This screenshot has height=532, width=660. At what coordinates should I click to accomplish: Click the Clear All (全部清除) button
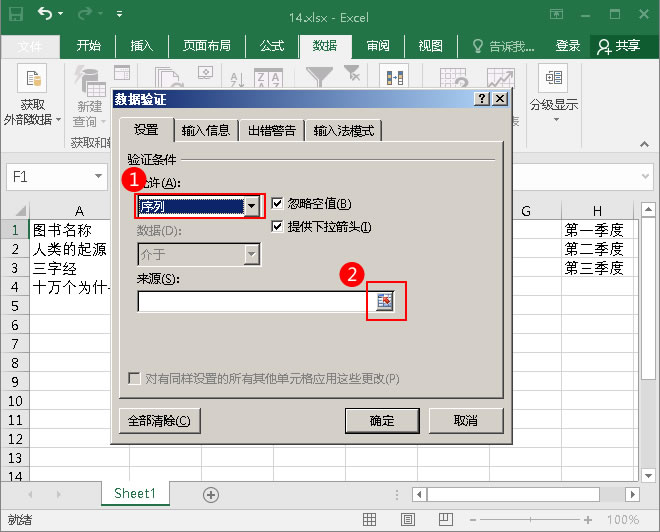pyautogui.click(x=159, y=420)
